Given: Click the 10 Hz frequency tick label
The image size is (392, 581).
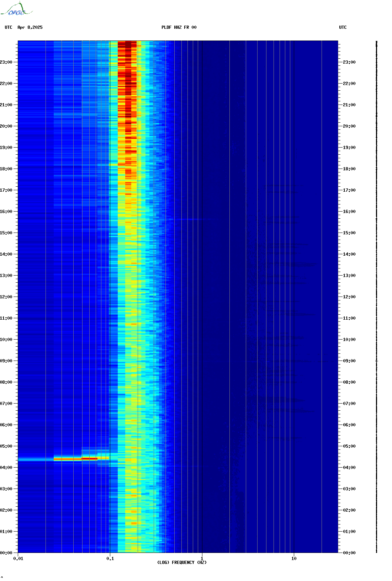Looking at the screenshot, I should 294,559.
